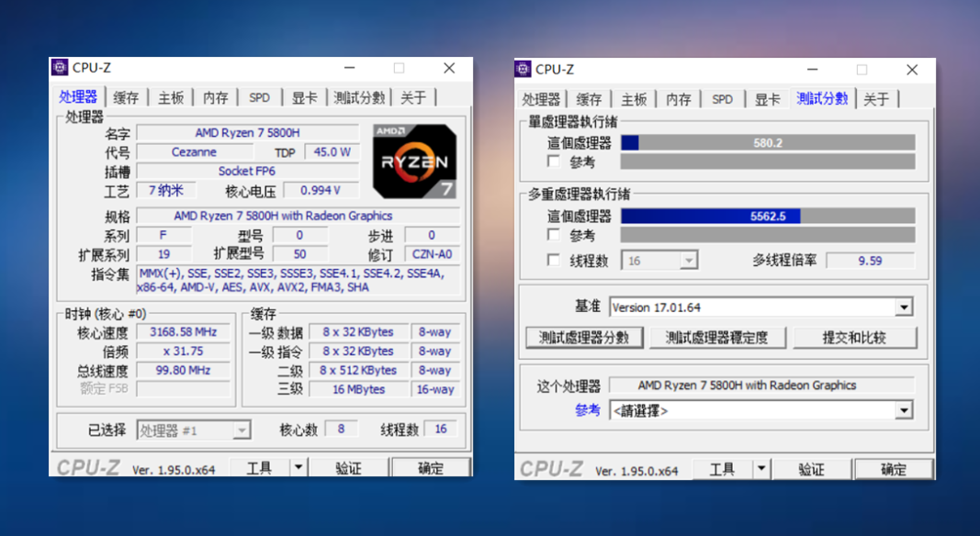Open the 工具 menu in the left window
Viewport: 980px width, 536px height.
[261, 466]
